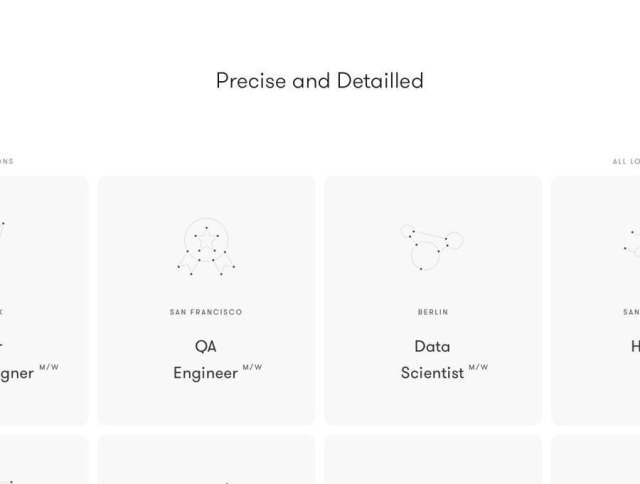Click the M/W tag beside Designer
Viewport: 640px width, 484px height.
49,367
